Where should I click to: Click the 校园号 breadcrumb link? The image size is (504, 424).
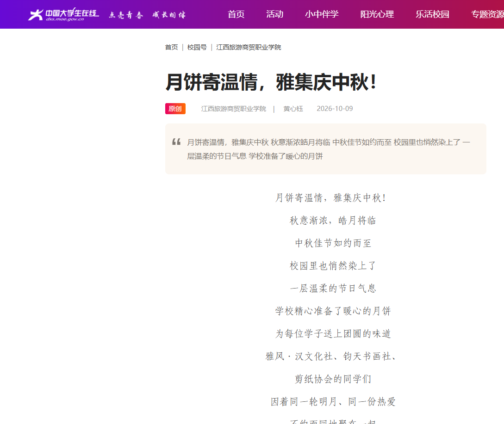coord(197,47)
